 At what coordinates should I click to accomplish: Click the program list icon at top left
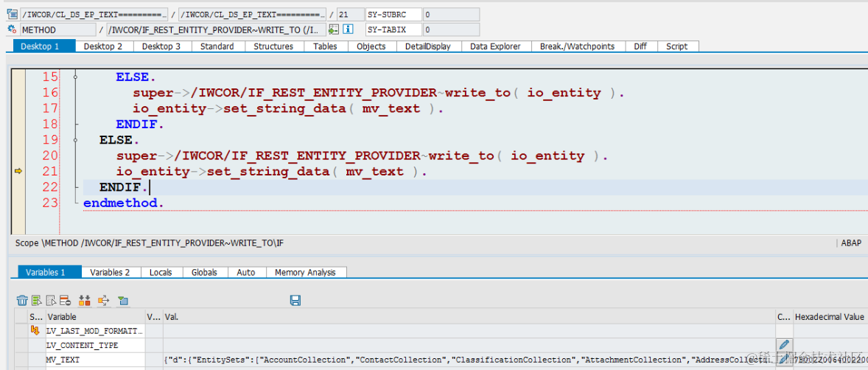coord(12,15)
